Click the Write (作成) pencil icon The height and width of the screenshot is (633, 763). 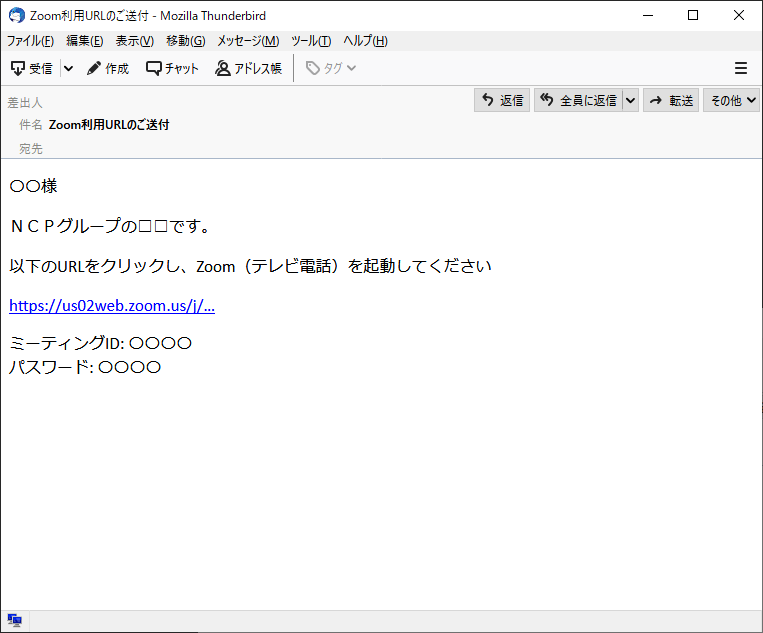click(x=95, y=69)
